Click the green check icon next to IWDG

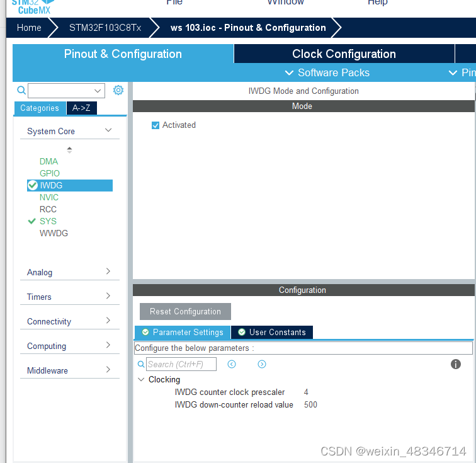click(33, 185)
